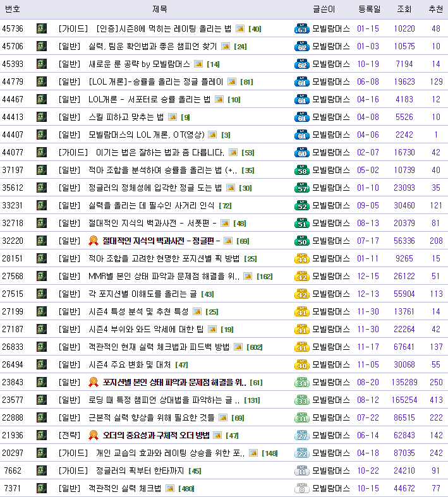Sort by the 추천 column header

click(x=435, y=9)
